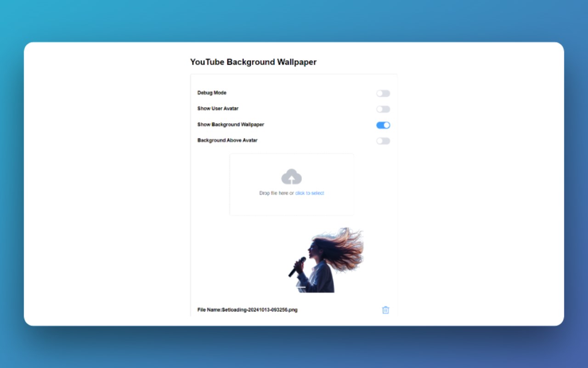
Task: Select the file name Setloading-20241013-093256.png
Action: (260, 310)
